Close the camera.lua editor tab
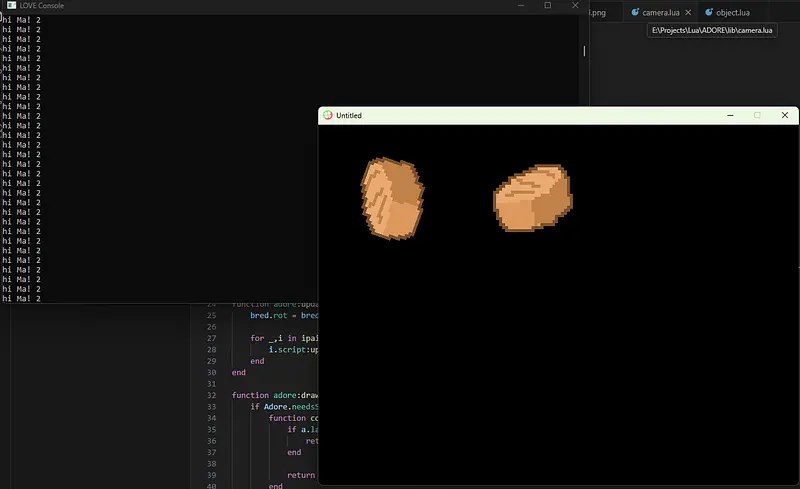 [x=687, y=13]
